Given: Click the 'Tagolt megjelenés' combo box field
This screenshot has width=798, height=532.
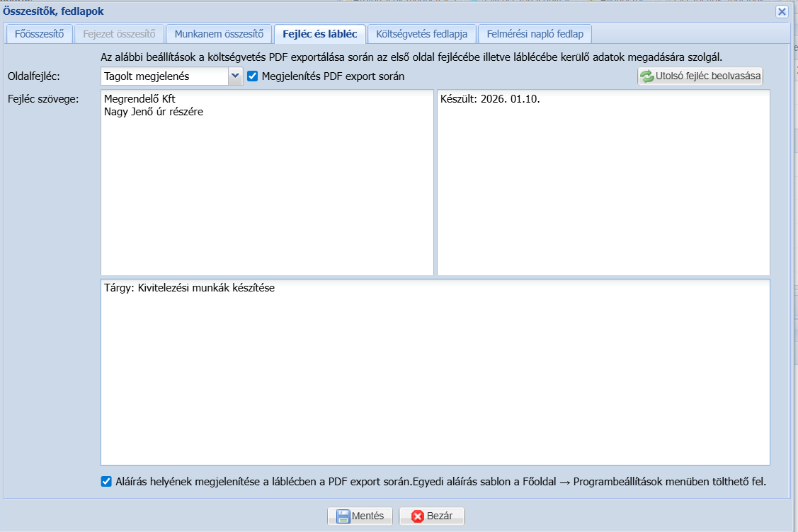Looking at the screenshot, I should pyautogui.click(x=164, y=76).
